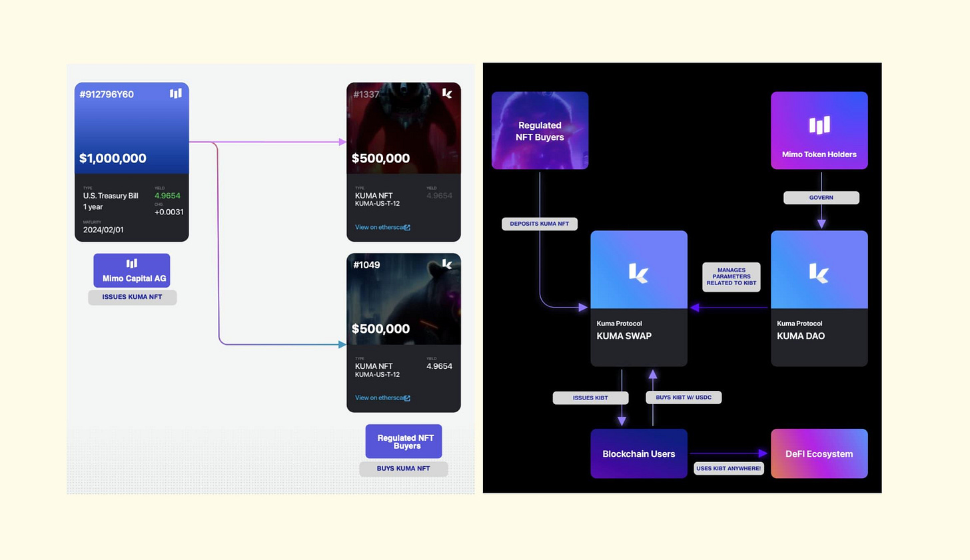Click the Blockchain Users box
970x560 pixels.
pos(639,453)
